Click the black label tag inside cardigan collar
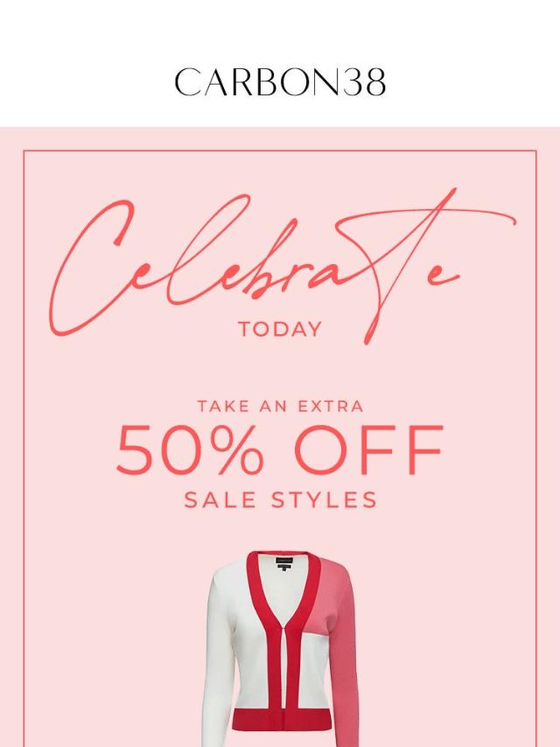 283,562
